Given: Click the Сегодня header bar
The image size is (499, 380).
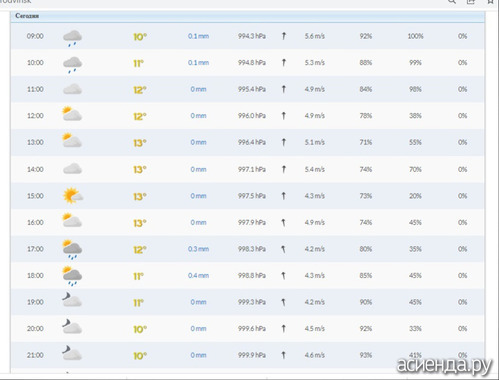Looking at the screenshot, I should click(x=247, y=16).
